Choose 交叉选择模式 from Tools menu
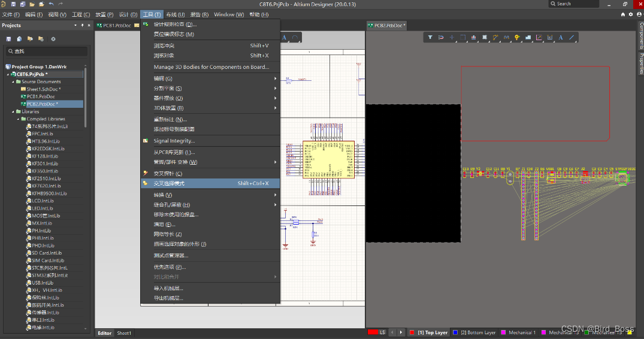This screenshot has width=644, height=339. point(210,183)
